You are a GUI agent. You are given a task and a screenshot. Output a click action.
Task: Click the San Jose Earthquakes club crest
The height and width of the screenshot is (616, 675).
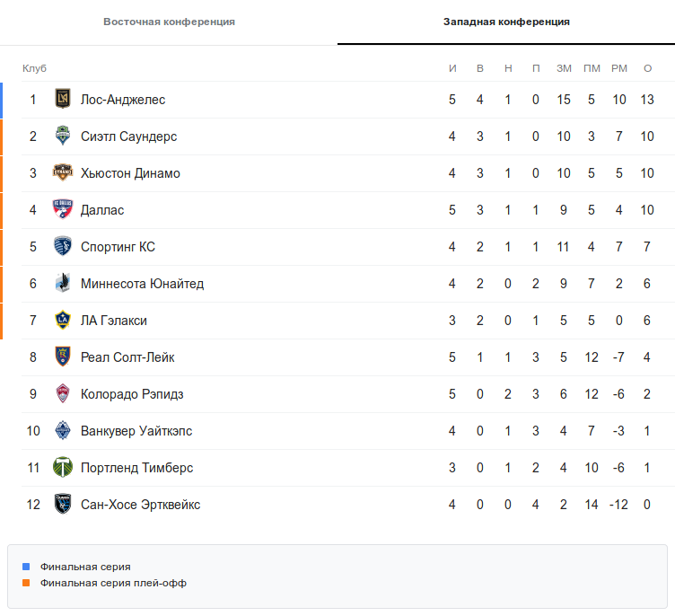click(62, 505)
